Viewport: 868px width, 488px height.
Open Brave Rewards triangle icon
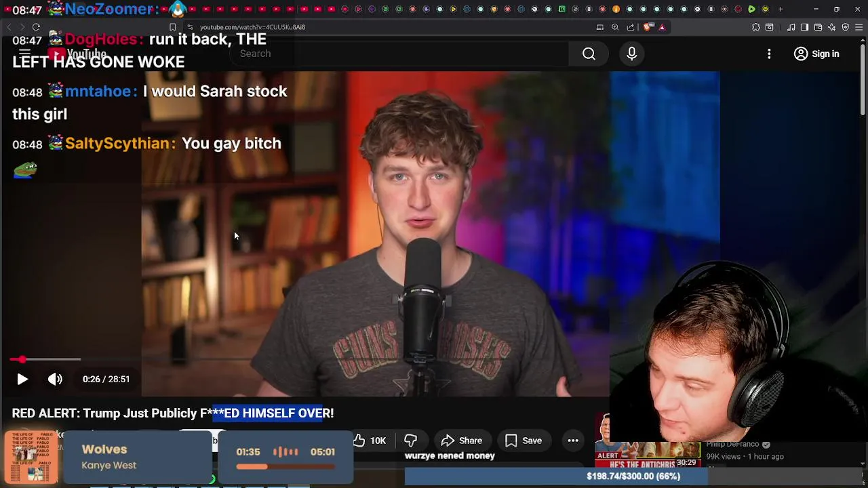663,27
